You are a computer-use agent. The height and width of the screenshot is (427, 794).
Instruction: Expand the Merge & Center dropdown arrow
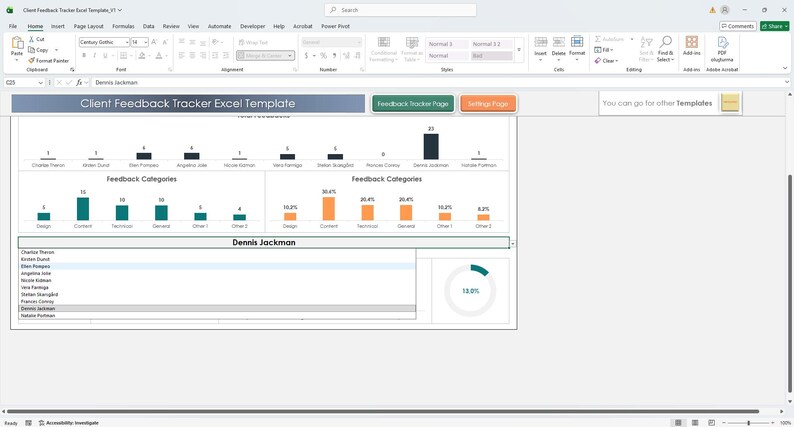(290, 56)
